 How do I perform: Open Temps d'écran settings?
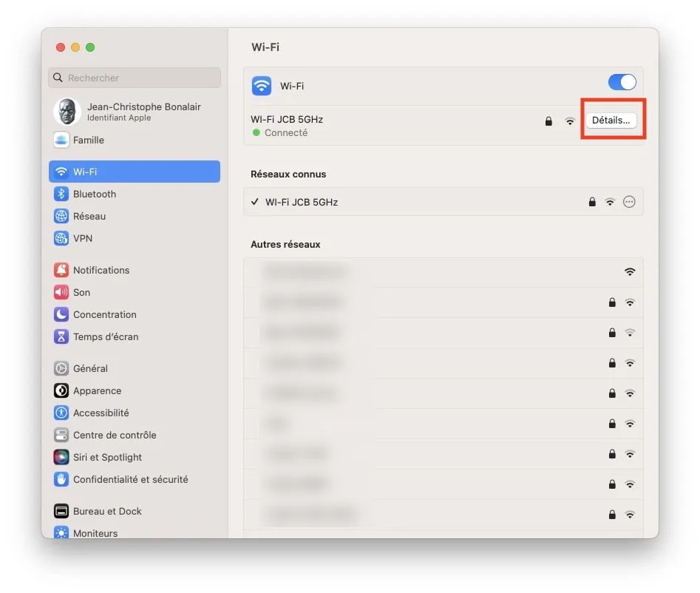tap(135, 336)
